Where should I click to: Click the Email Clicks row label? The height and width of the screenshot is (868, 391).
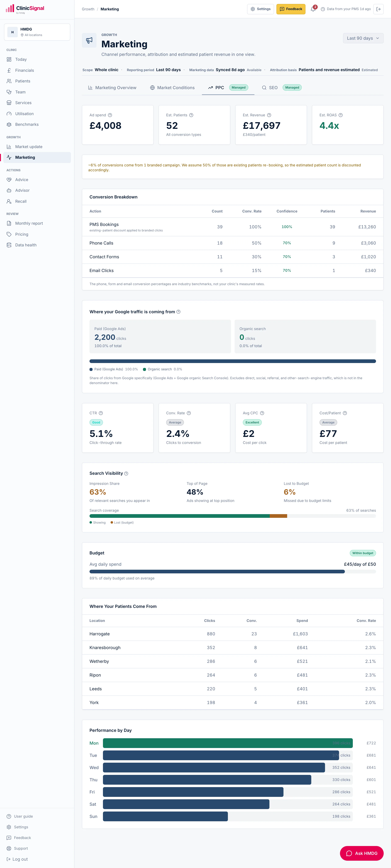click(x=101, y=271)
